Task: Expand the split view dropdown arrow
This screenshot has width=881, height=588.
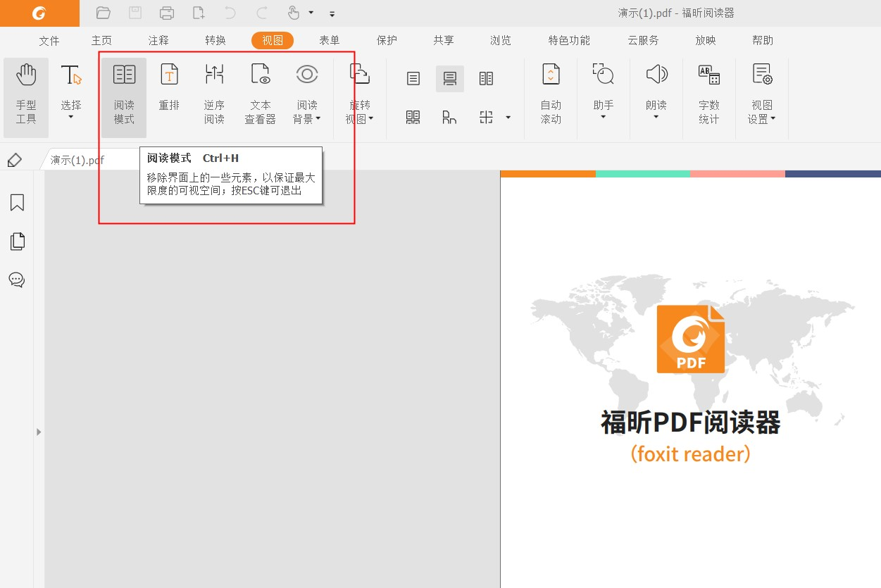Action: (x=508, y=118)
